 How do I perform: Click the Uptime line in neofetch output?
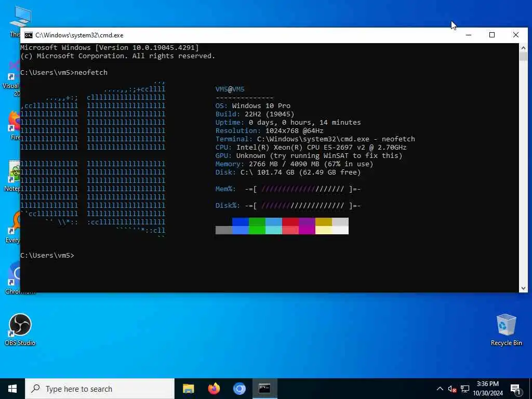(x=288, y=123)
